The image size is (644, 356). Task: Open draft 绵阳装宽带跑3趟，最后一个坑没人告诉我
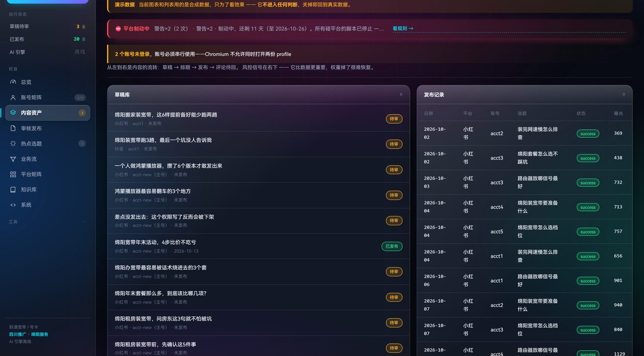pos(163,140)
